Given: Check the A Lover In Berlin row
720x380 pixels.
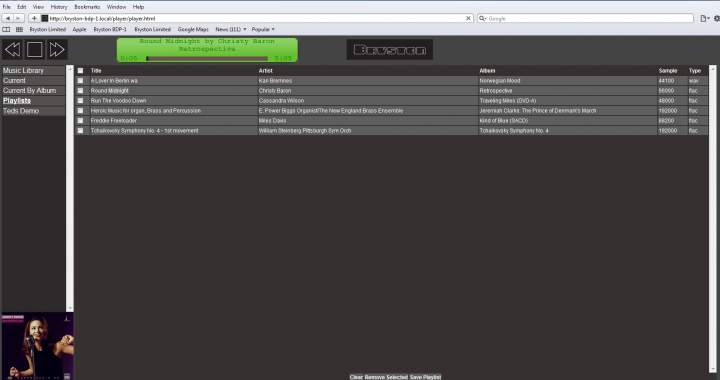Looking at the screenshot, I should click(x=80, y=81).
